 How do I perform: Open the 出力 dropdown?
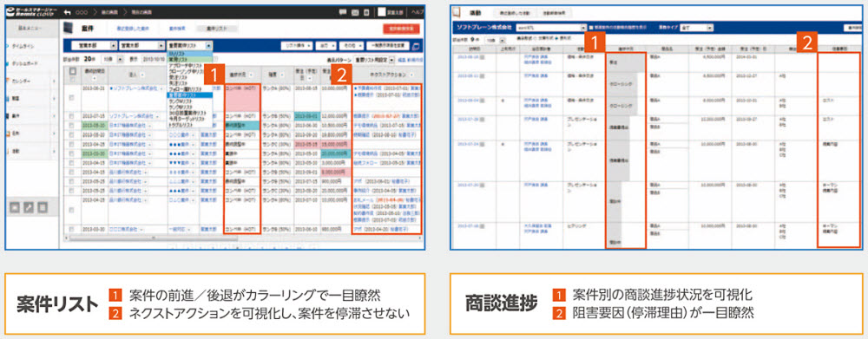[x=327, y=46]
